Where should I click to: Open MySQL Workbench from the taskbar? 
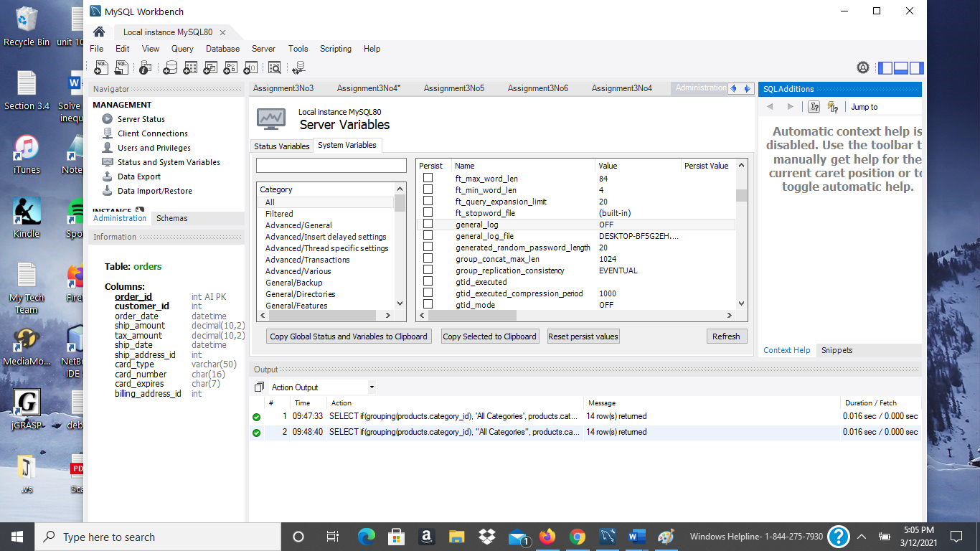(608, 536)
